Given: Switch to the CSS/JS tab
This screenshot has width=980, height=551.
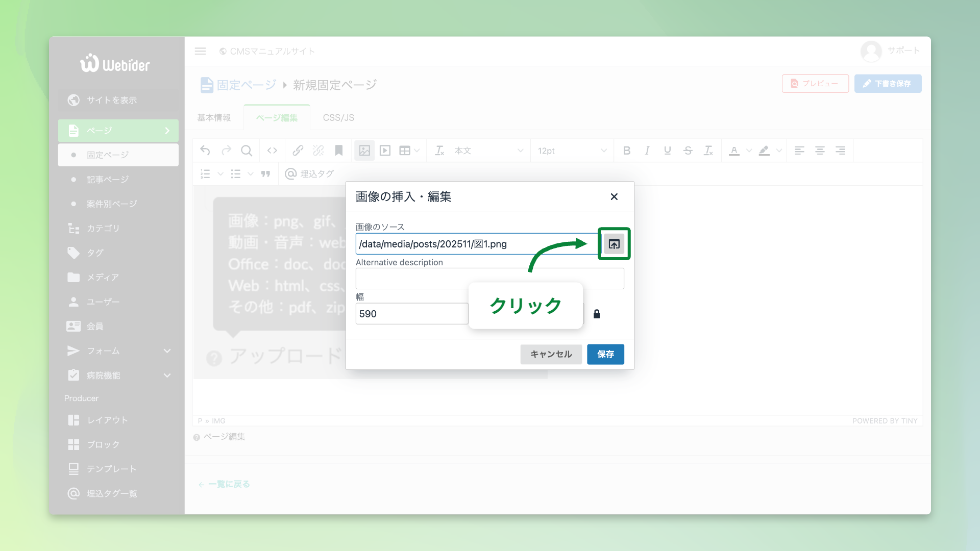Looking at the screenshot, I should [338, 118].
